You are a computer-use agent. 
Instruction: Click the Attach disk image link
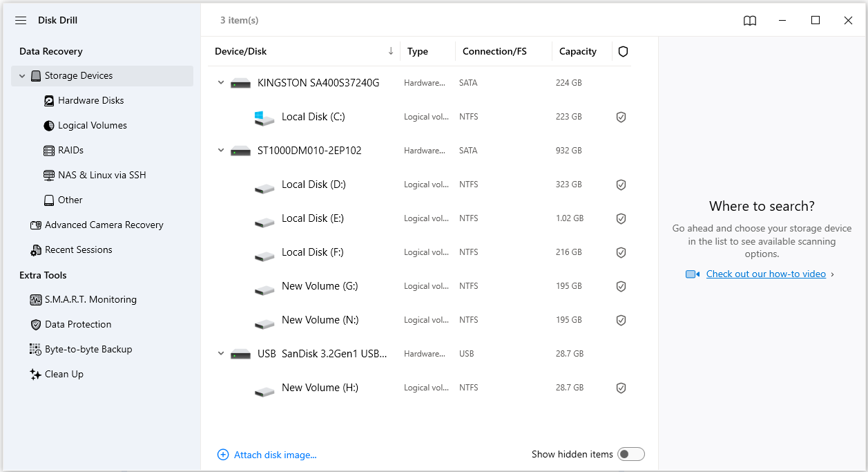(275, 454)
